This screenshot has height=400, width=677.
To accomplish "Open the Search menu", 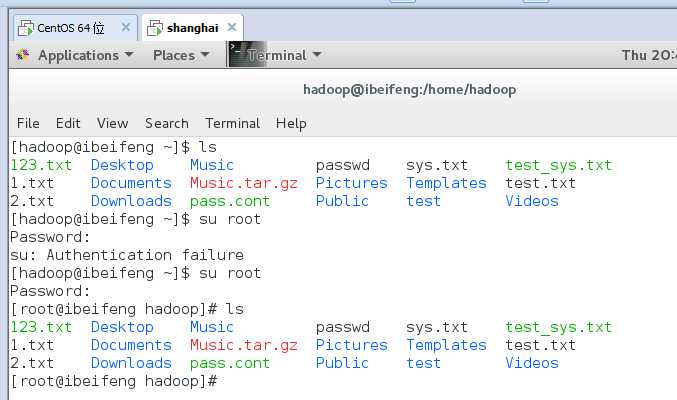I will tap(166, 123).
